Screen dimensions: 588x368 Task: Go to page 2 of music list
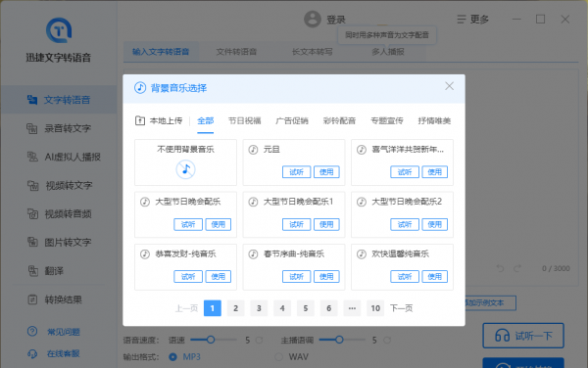tap(235, 308)
